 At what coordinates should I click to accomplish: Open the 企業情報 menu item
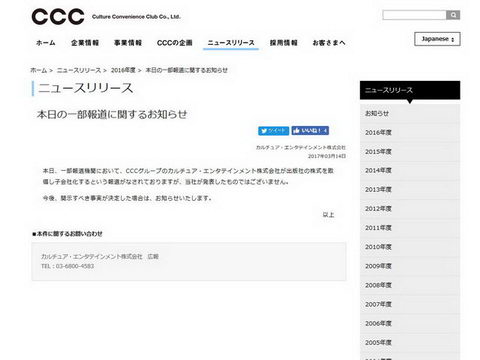click(x=85, y=43)
